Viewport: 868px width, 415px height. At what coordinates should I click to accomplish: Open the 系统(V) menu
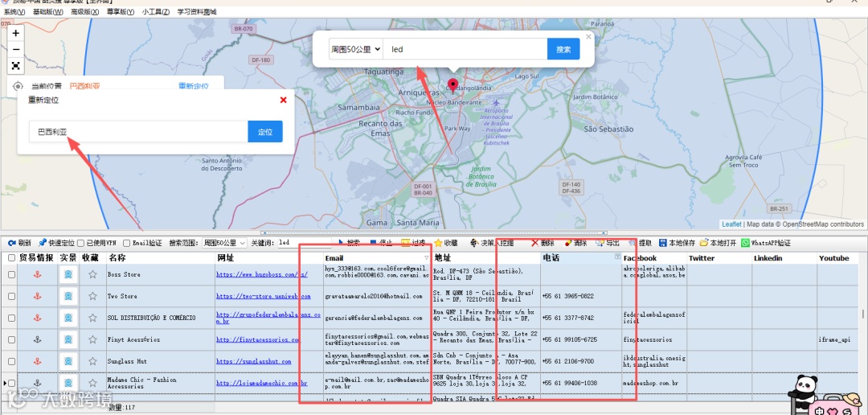[x=14, y=11]
